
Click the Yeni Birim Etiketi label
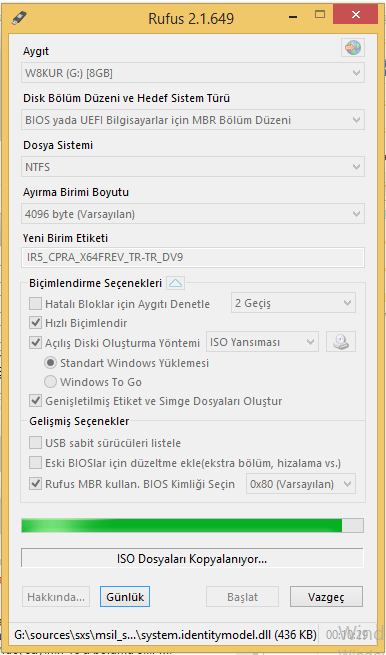(x=65, y=239)
